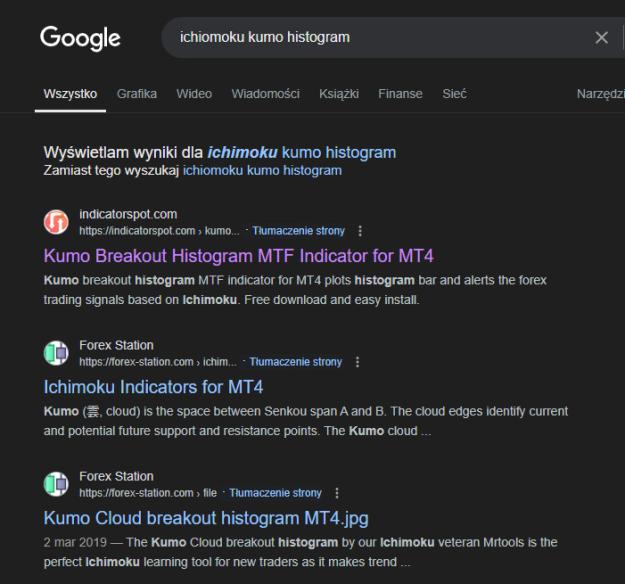This screenshot has width=625, height=584.
Task: Search instead for 'ichiomoku kumo histogram'
Action: pyautogui.click(x=262, y=171)
